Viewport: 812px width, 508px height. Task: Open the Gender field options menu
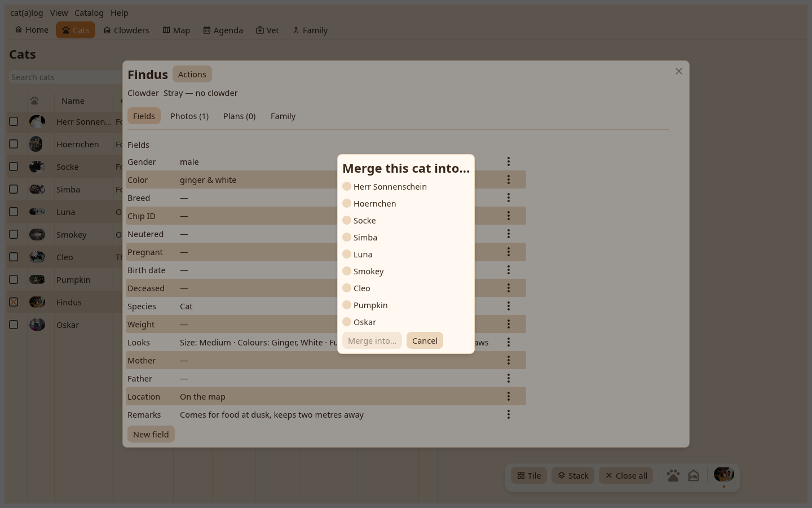click(x=508, y=161)
